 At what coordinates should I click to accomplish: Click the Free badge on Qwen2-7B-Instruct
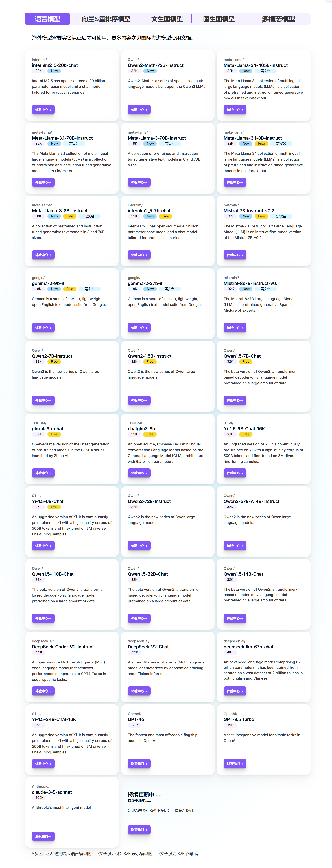click(54, 362)
